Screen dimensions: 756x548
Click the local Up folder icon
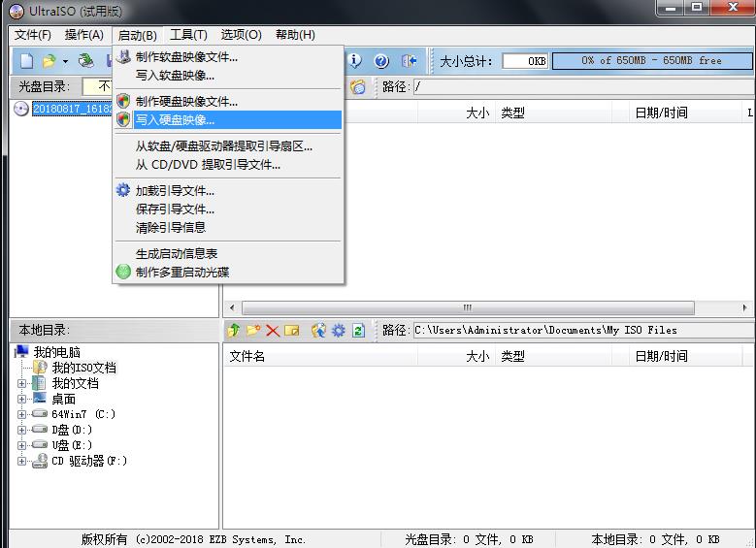click(234, 330)
